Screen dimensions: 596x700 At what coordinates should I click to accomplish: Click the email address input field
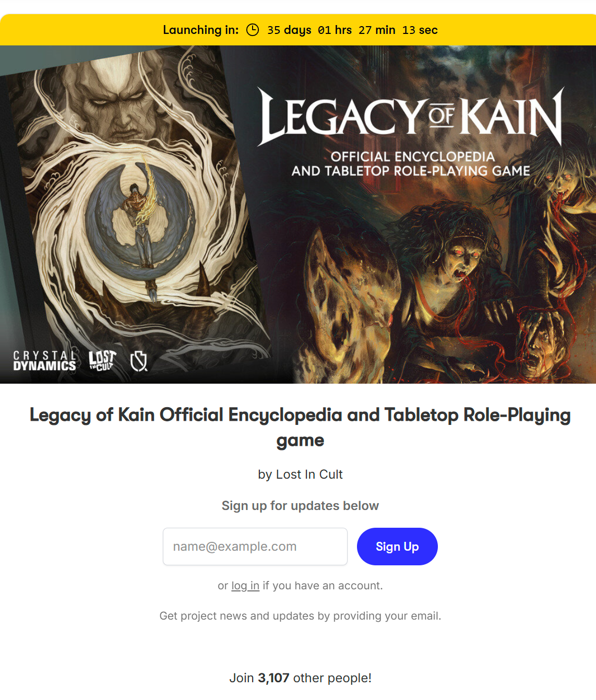[x=255, y=547]
